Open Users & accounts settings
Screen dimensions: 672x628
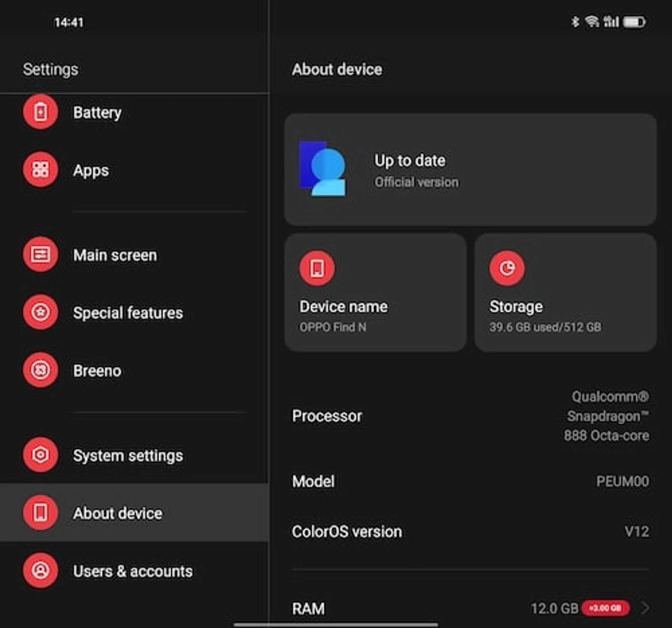point(134,571)
